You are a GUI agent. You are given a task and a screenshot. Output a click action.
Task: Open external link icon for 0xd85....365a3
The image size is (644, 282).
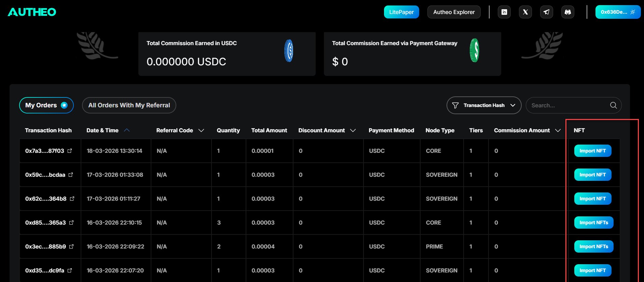(71, 223)
